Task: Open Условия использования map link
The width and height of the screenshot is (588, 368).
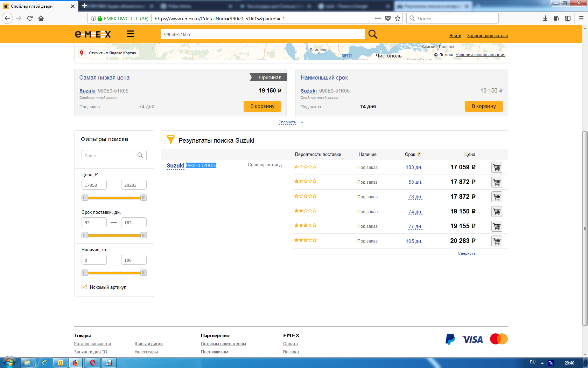Action: click(x=480, y=55)
